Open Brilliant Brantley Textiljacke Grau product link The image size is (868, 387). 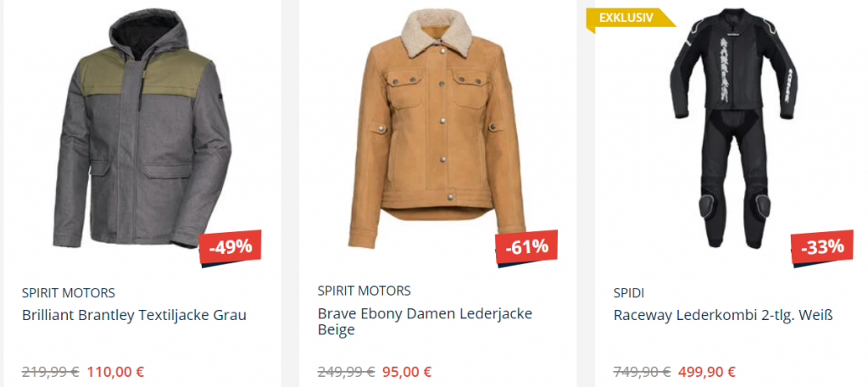point(134,315)
